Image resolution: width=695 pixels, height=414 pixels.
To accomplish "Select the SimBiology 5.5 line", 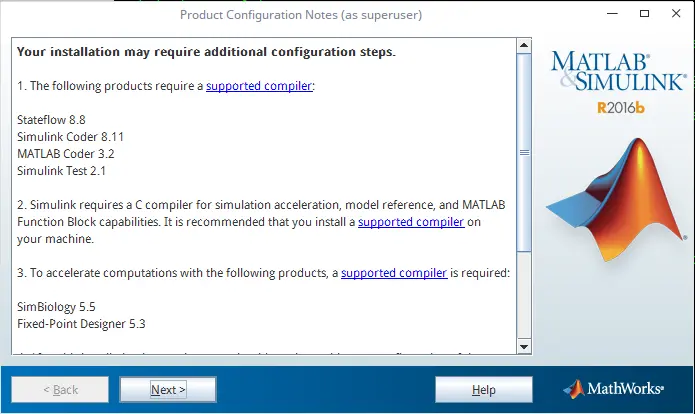I will coord(56,307).
